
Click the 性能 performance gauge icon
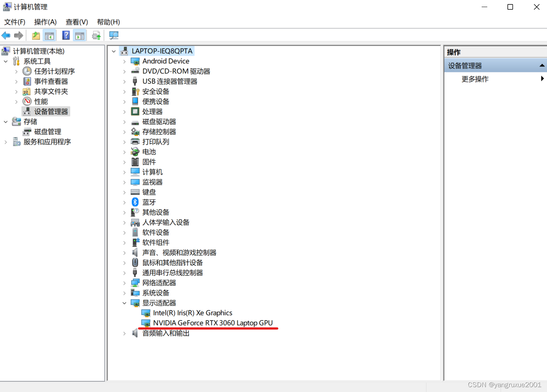click(27, 101)
